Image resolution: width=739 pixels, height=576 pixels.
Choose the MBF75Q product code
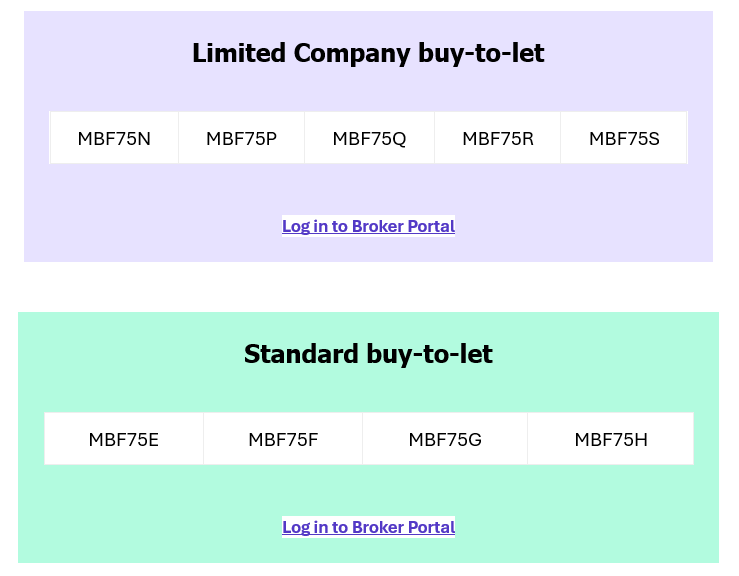point(369,138)
